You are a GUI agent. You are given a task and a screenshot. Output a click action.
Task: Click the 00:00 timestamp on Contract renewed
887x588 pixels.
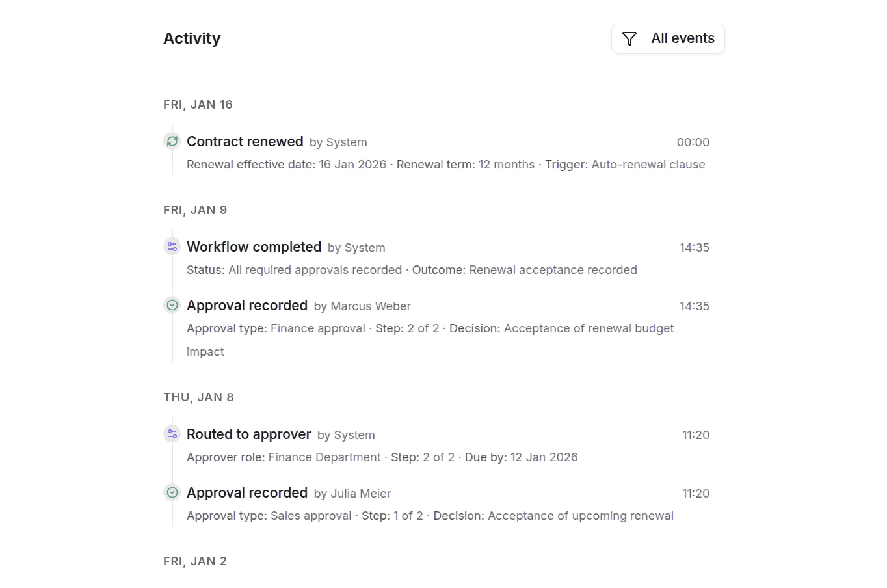tap(693, 142)
